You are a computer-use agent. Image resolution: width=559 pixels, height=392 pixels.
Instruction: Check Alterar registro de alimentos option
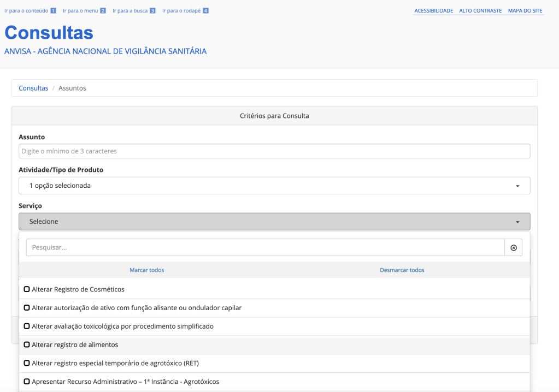click(x=27, y=345)
